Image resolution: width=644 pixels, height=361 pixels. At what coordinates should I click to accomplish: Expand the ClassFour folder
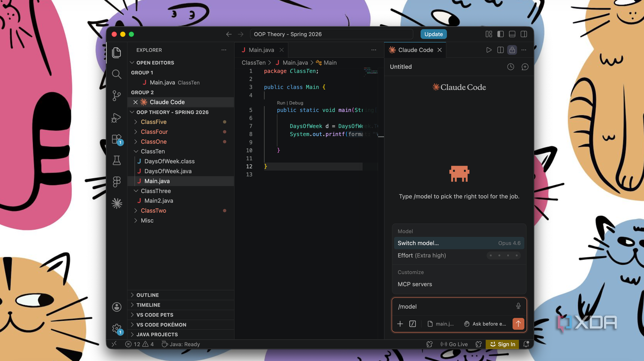coord(181,132)
